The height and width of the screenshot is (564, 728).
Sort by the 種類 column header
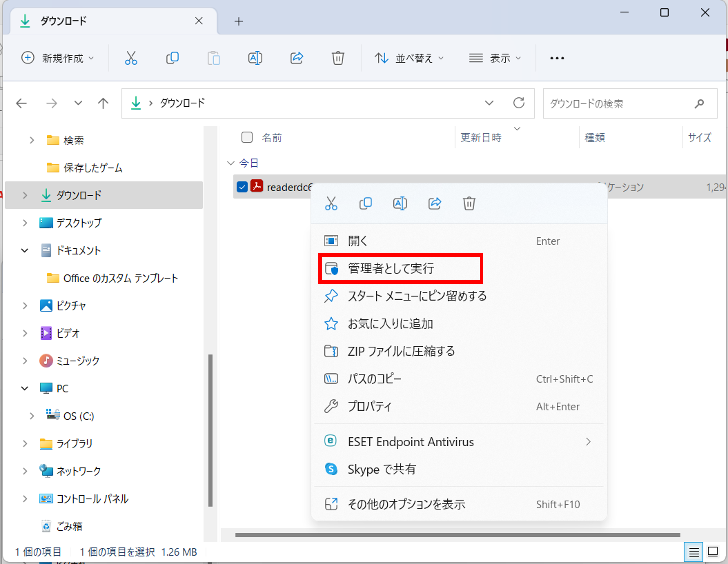pos(595,137)
